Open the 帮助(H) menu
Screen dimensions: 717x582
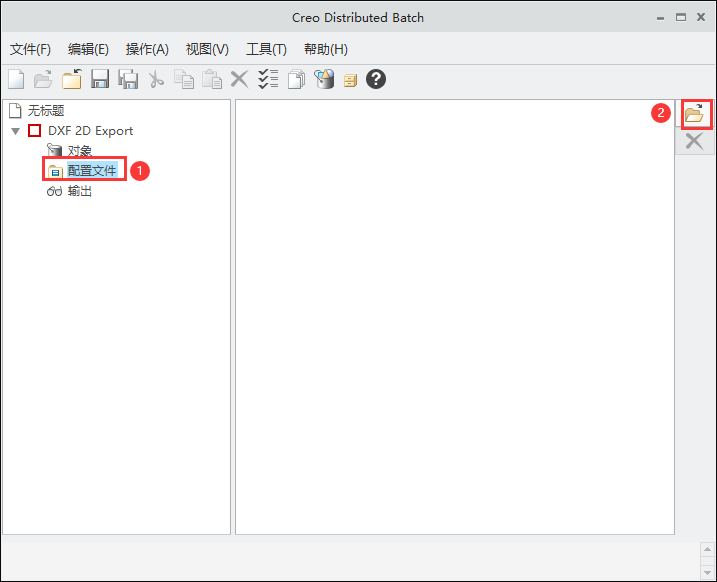(326, 49)
